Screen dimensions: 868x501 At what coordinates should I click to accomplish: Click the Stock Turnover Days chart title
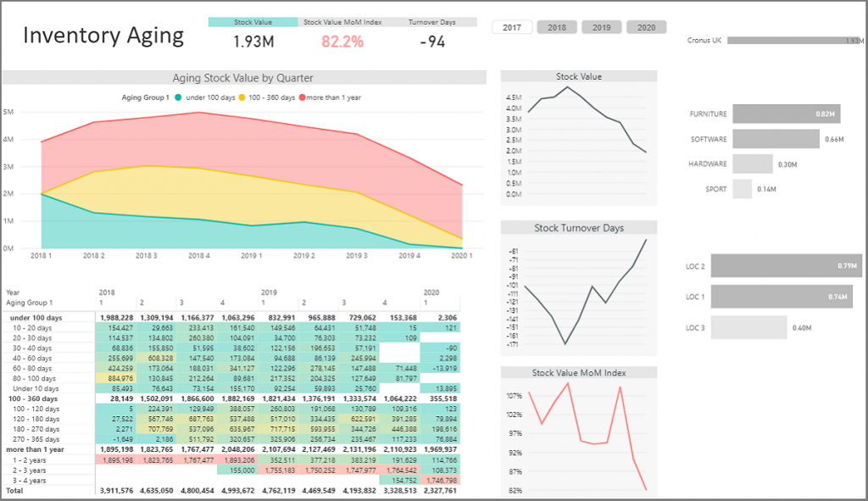[x=578, y=227]
